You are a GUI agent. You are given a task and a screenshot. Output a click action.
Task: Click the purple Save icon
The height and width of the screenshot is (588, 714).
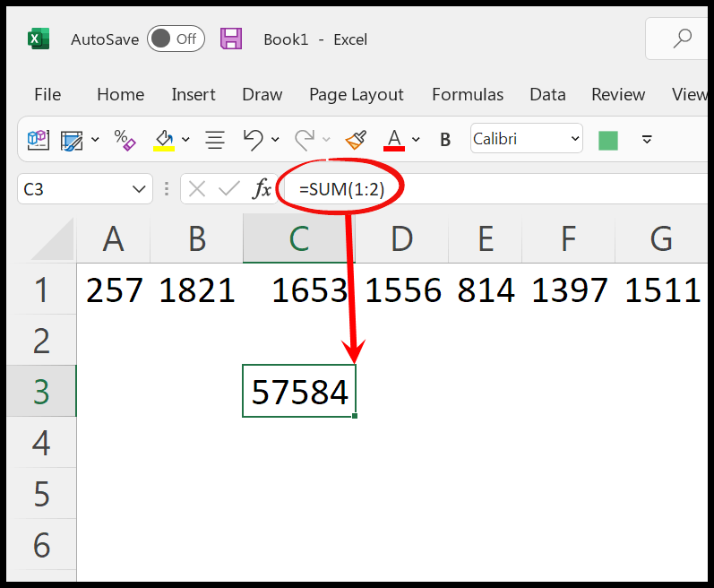tap(231, 39)
